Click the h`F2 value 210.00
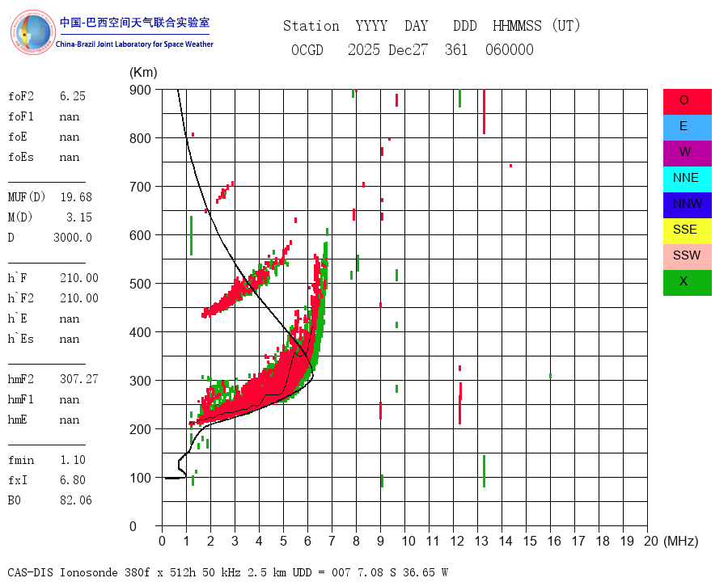728x582 pixels. coord(79,298)
